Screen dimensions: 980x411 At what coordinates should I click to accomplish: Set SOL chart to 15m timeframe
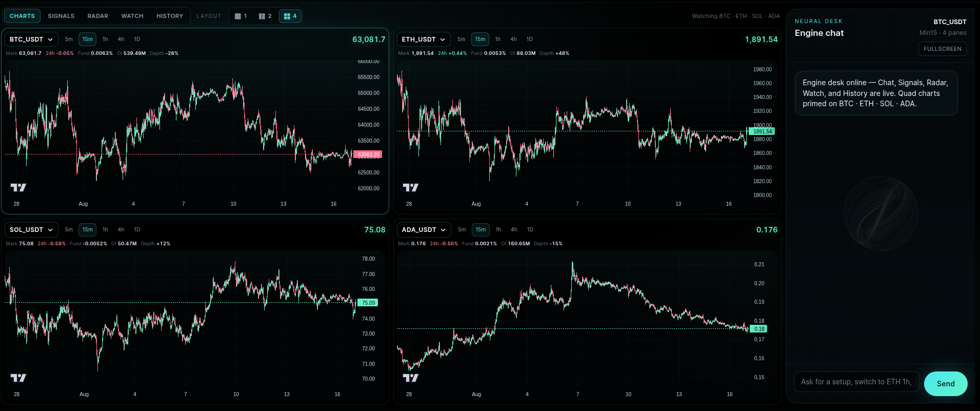coord(88,229)
